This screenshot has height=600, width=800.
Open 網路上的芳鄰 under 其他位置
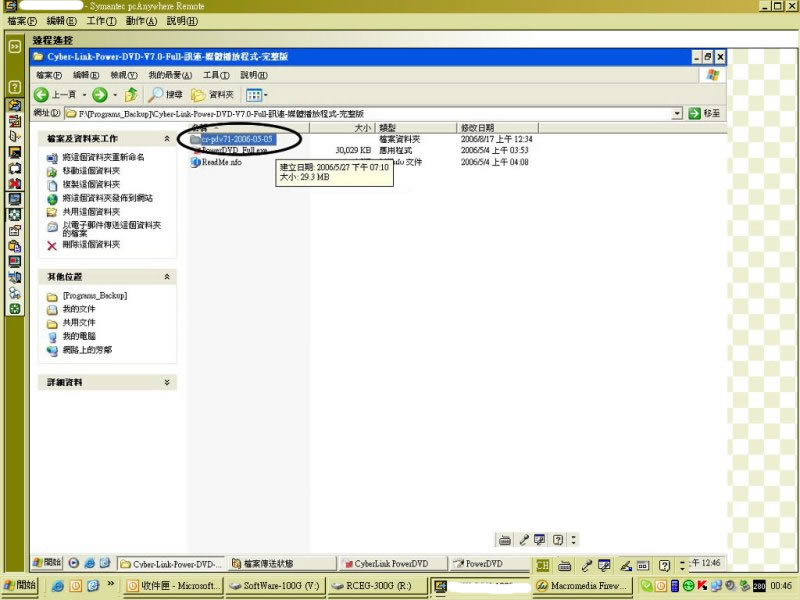click(x=87, y=350)
